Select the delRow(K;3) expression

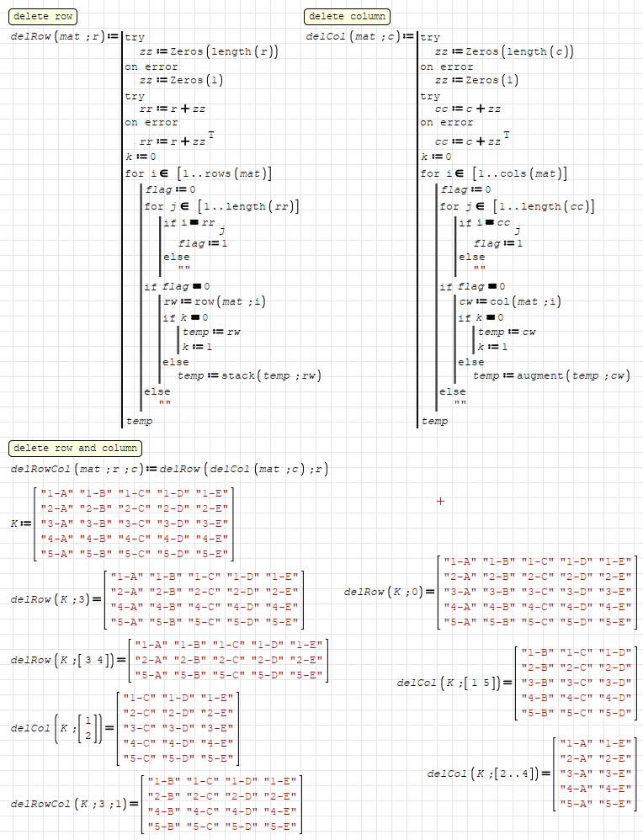coord(52,599)
